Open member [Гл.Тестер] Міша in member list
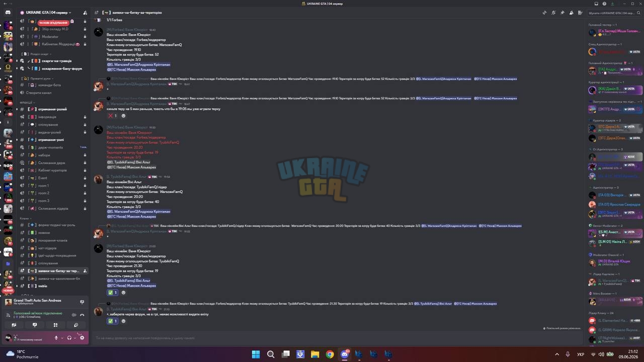Image resolution: width=644 pixels, height=362 pixels. click(615, 33)
